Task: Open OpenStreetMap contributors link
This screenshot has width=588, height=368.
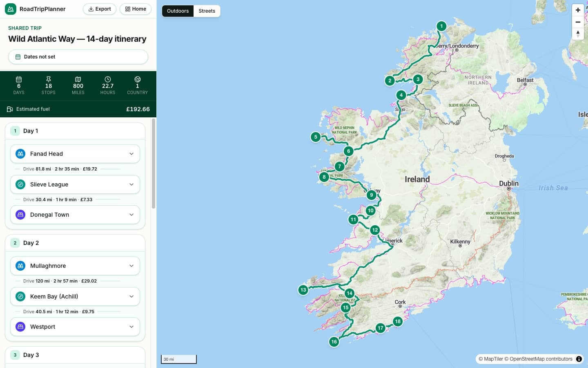Action: coord(538,359)
